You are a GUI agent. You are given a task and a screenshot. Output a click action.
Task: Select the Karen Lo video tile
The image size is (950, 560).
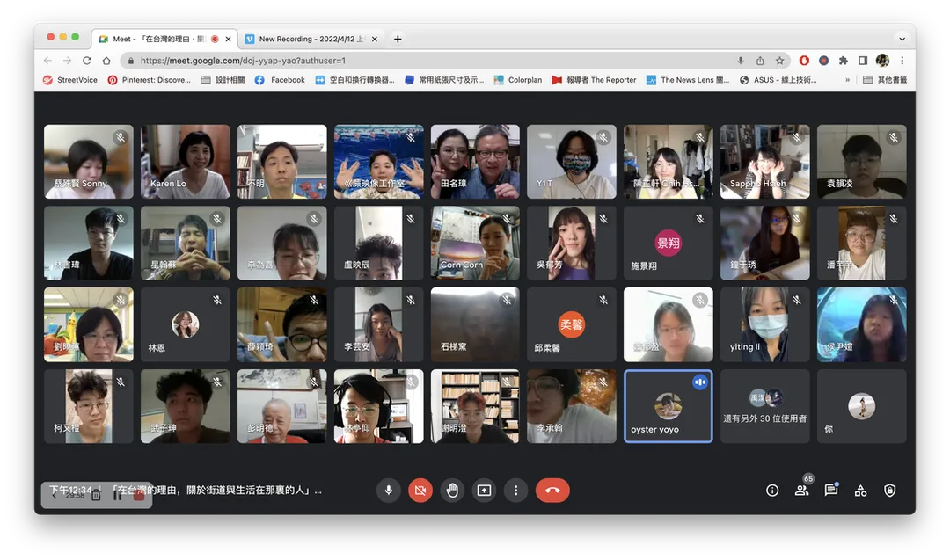click(x=186, y=162)
